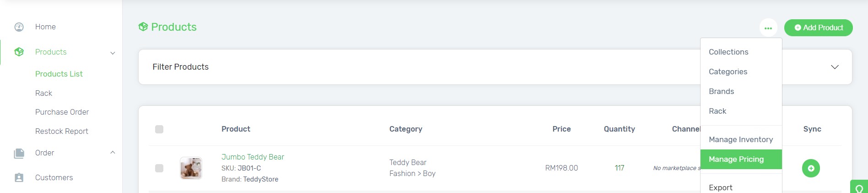868x193 pixels.
Task: Click the Customers badge icon in the sidebar
Action: [19, 178]
